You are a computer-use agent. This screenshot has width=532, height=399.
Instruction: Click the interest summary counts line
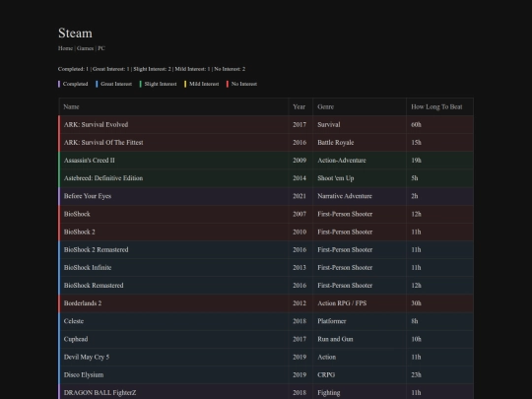coord(152,69)
